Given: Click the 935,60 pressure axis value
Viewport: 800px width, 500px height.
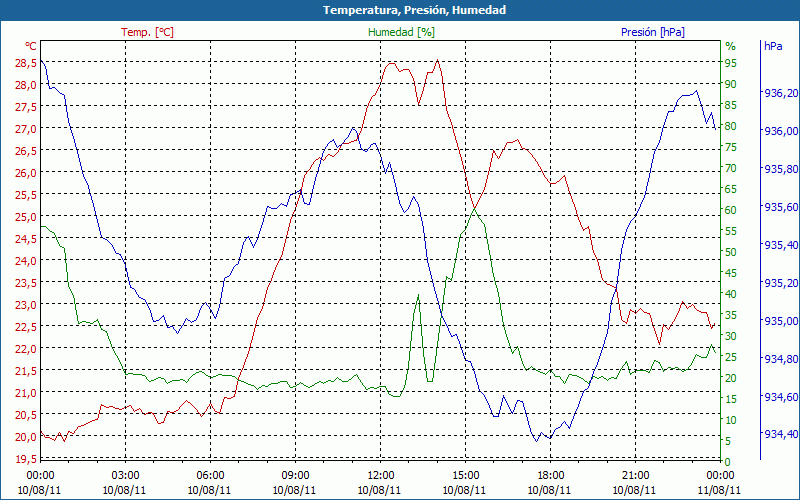Looking at the screenshot, I should point(781,207).
